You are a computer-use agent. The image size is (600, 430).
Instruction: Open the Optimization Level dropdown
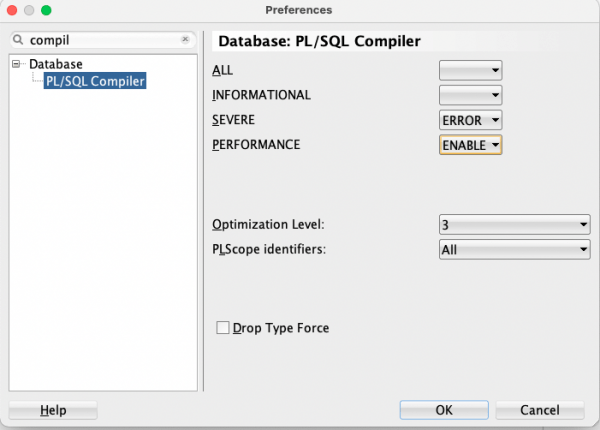click(x=514, y=225)
